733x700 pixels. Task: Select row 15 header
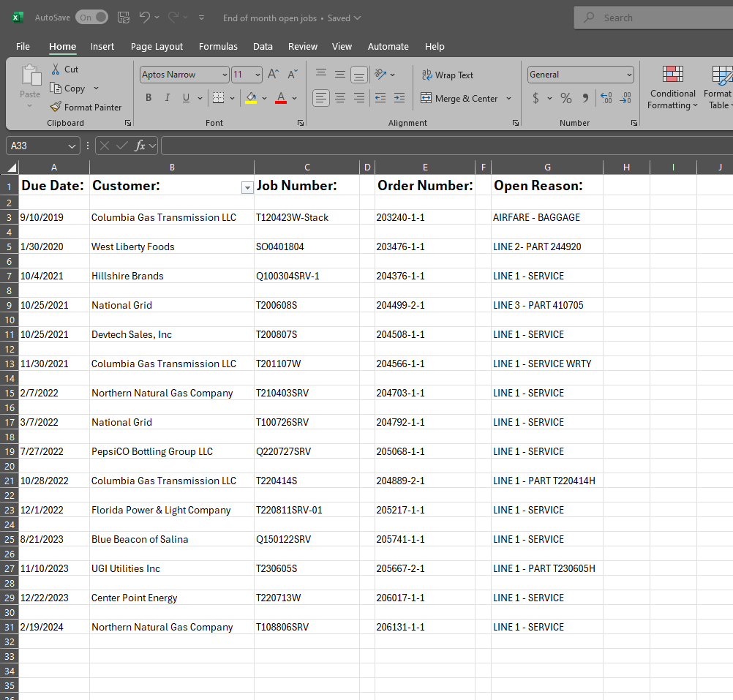[10, 393]
